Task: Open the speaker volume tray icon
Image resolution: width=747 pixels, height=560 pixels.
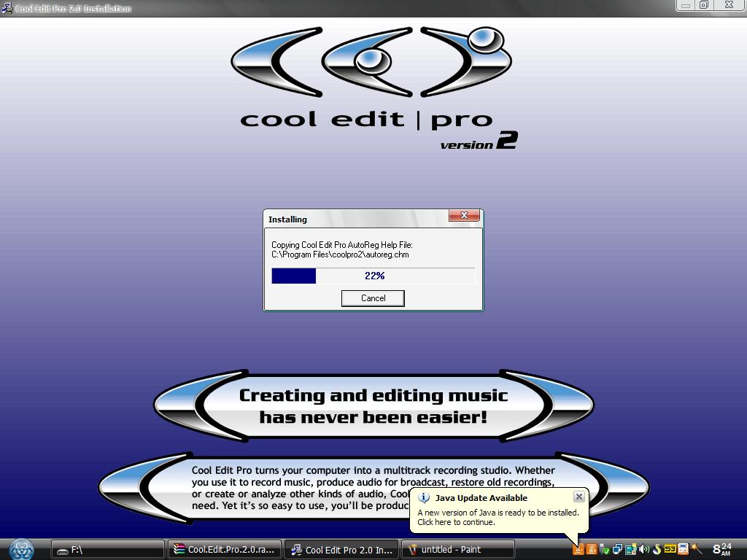Action: pyautogui.click(x=644, y=549)
